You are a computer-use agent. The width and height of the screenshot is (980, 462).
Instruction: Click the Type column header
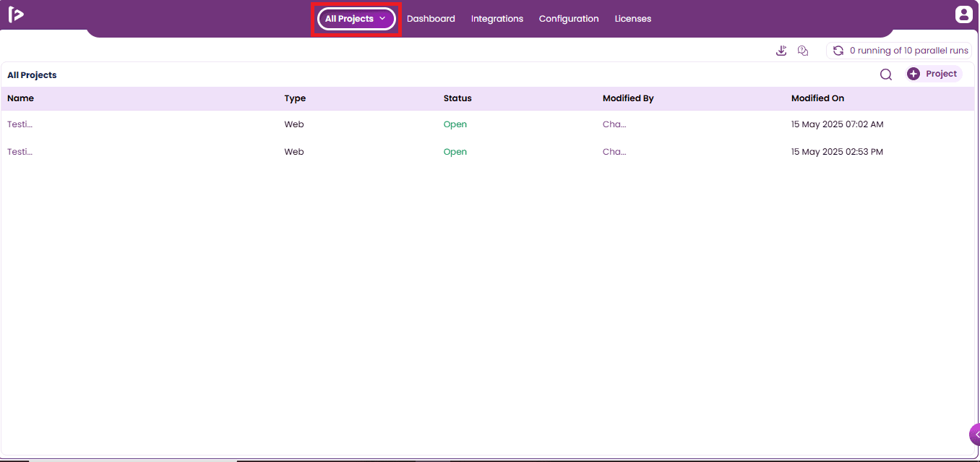tap(295, 98)
